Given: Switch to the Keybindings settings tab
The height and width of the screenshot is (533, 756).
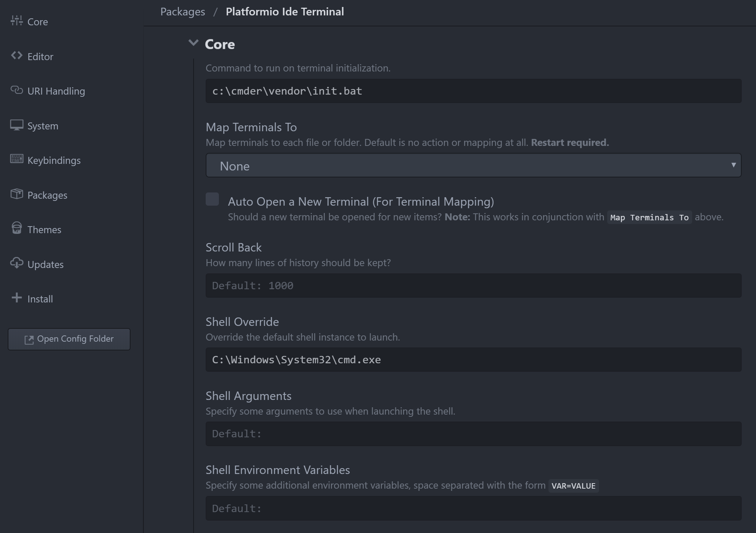Looking at the screenshot, I should [54, 161].
